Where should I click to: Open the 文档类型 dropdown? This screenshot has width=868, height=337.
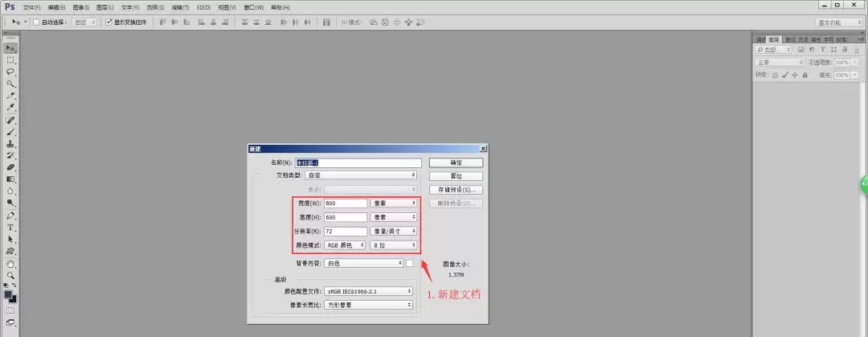[362, 175]
